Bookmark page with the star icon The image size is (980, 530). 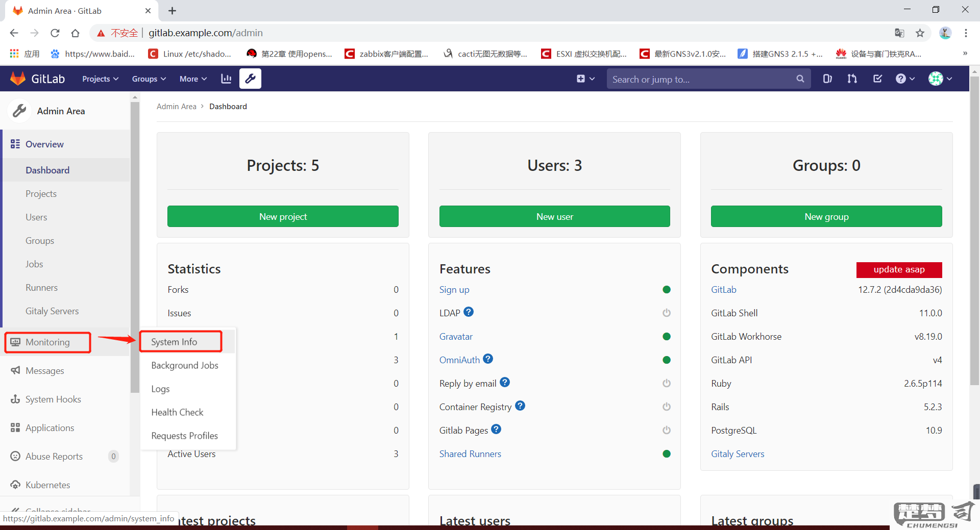920,33
